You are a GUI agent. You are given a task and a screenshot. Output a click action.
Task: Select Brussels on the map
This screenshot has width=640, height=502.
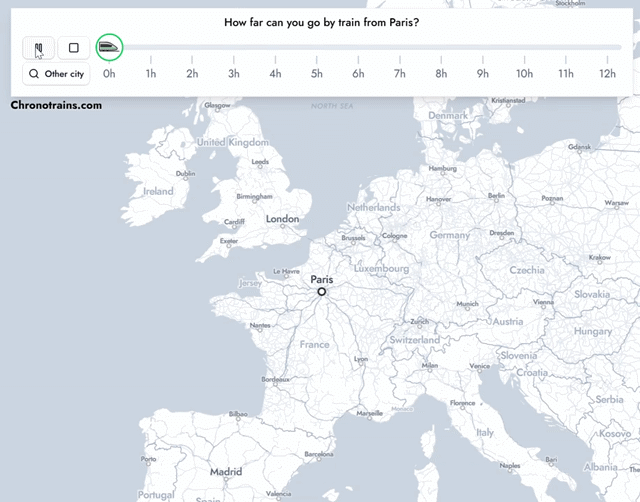(x=353, y=238)
